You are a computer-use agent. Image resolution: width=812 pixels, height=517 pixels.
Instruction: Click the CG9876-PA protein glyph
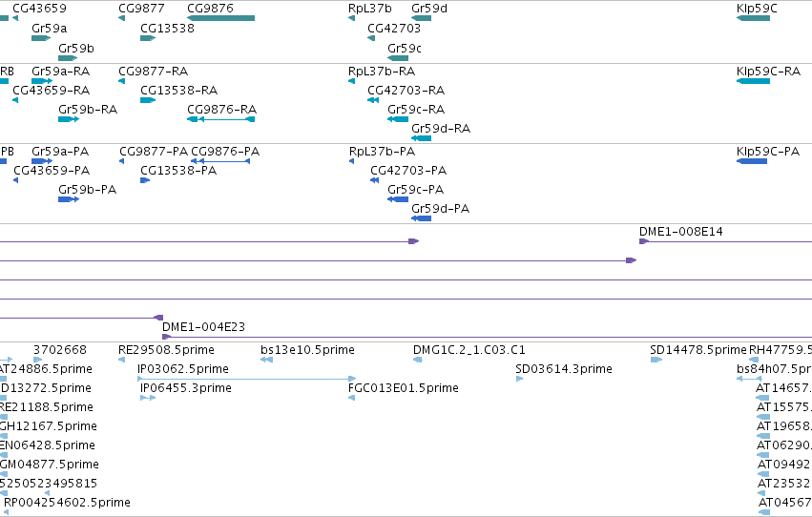pos(220,161)
